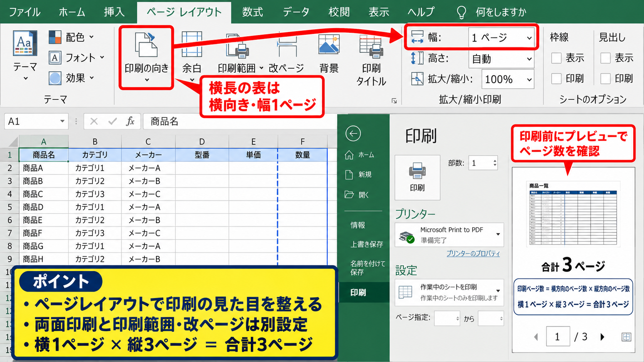644x362 pixels.
Task: Open the テーマ themes gallery
Action: tap(25, 55)
